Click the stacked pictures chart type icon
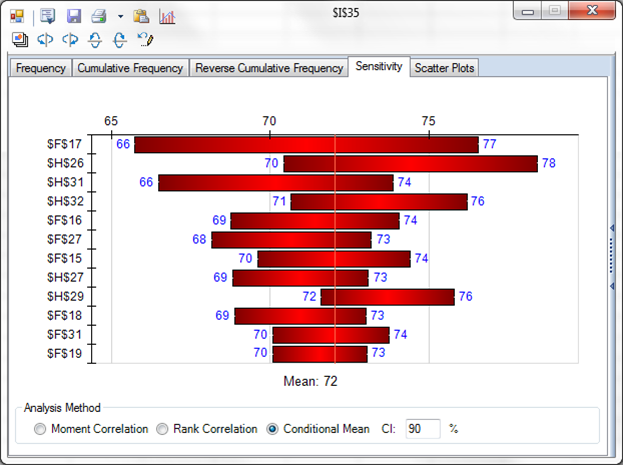Screen dimensions: 623x465 (x=20, y=39)
